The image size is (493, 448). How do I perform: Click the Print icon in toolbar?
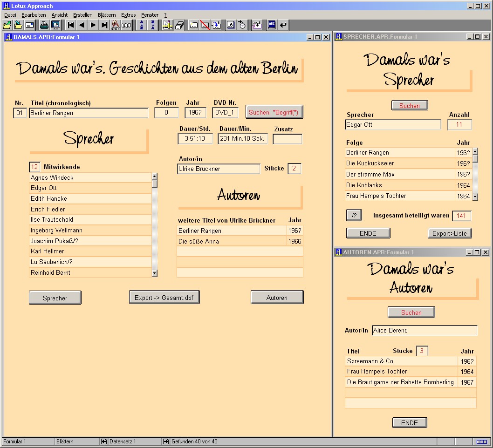[44, 25]
